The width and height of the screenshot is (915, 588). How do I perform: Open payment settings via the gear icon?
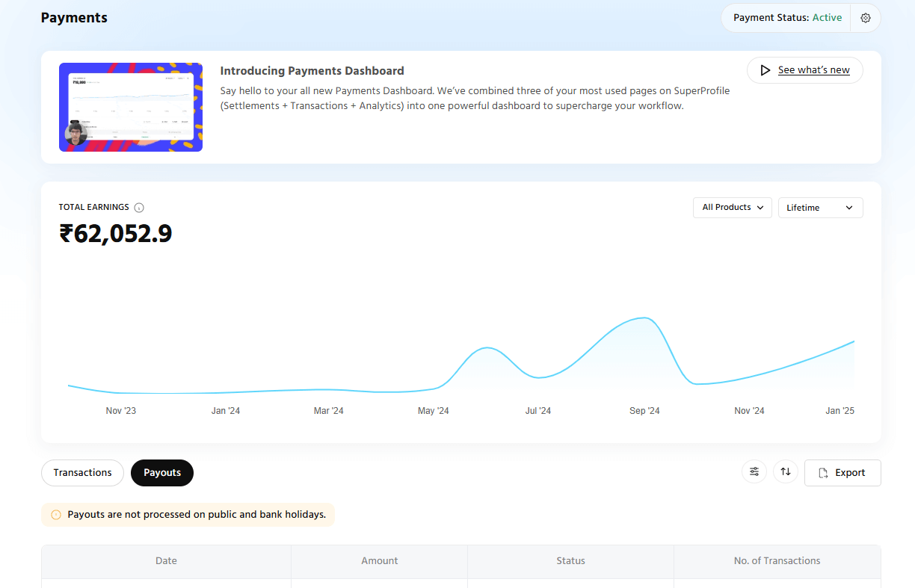pos(866,18)
